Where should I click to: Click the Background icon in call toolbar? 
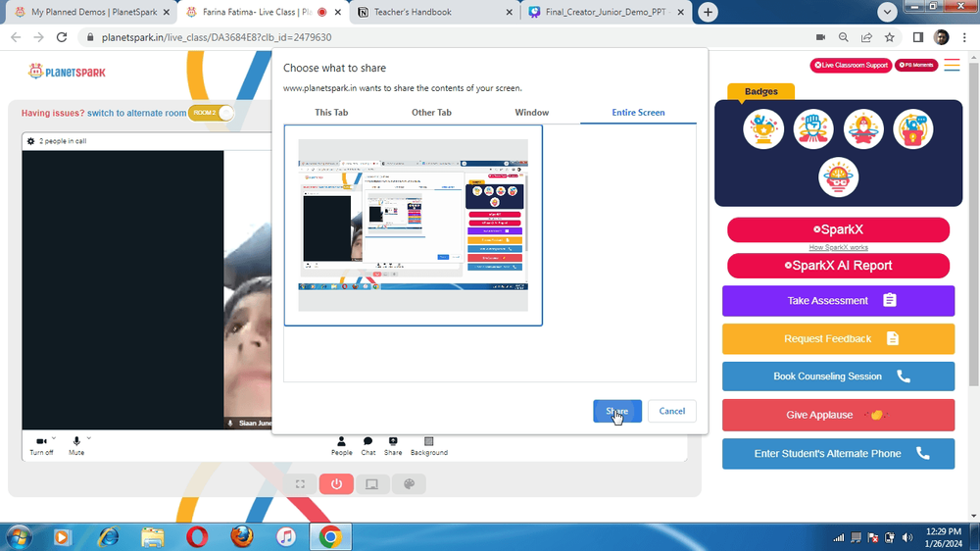[x=429, y=445]
